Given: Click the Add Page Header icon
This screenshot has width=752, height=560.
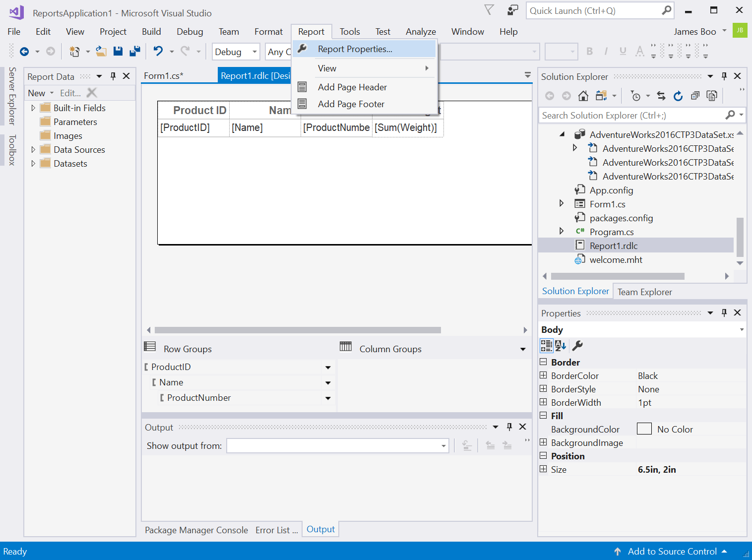Looking at the screenshot, I should [302, 87].
